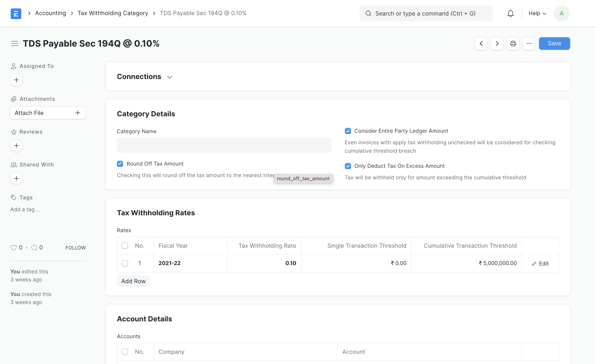Click the 0.10 tax withholding rate cell
Viewport: 595px width, 364px height.
[x=264, y=263]
